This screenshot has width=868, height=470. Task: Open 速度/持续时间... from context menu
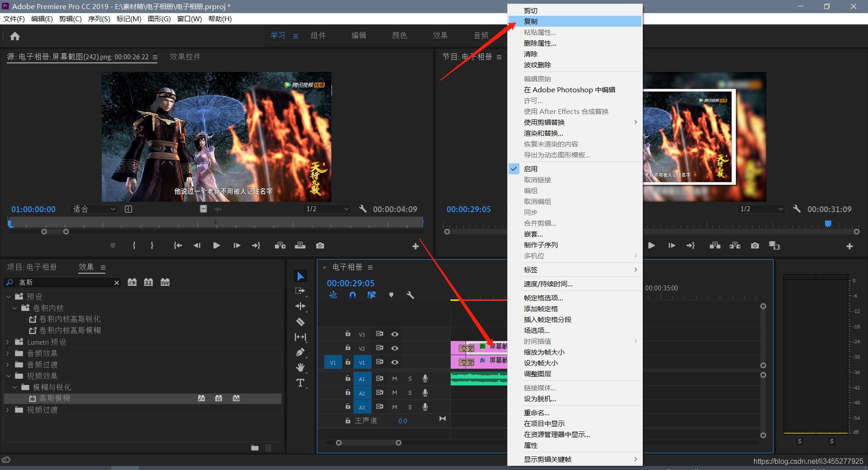click(x=575, y=284)
